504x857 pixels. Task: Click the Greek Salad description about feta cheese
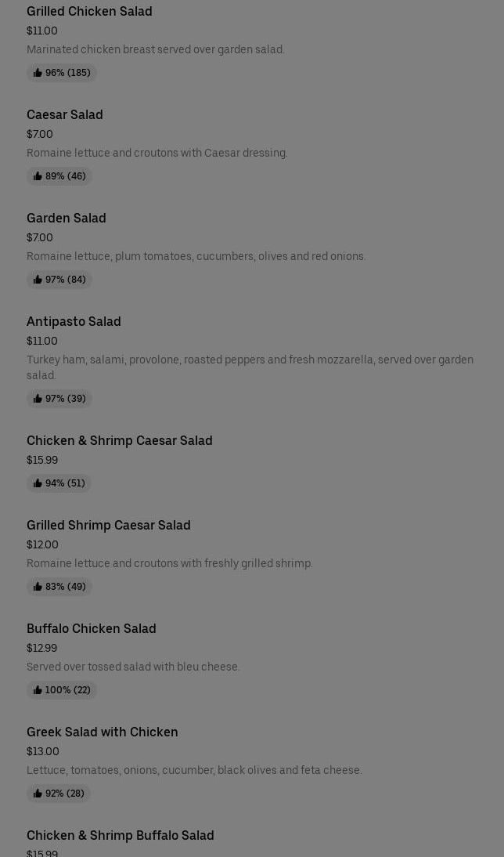[194, 770]
